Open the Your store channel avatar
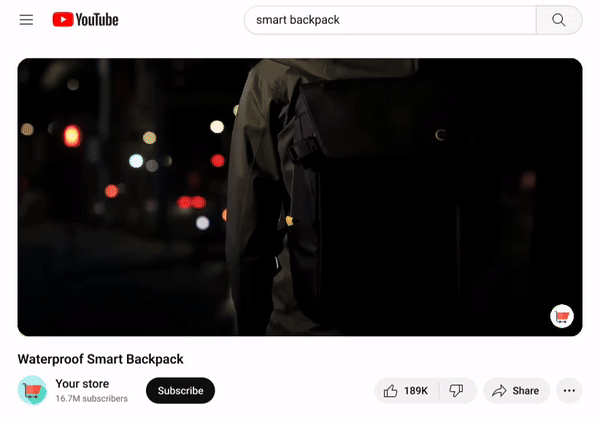 [32, 390]
